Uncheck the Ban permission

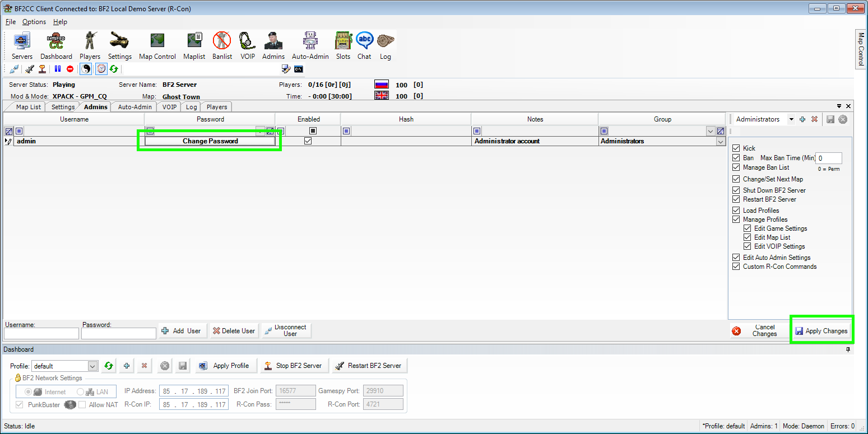click(736, 158)
